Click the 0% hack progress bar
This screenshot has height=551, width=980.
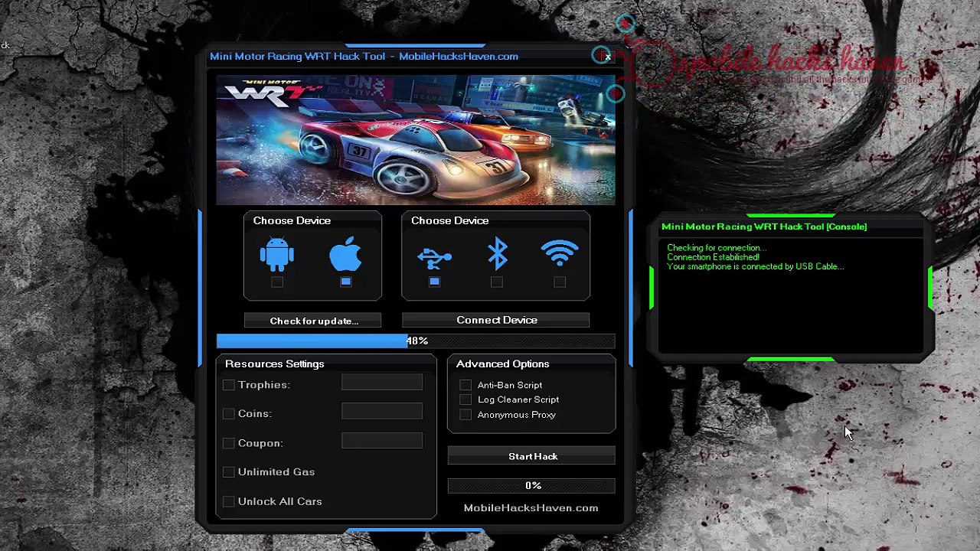(532, 485)
